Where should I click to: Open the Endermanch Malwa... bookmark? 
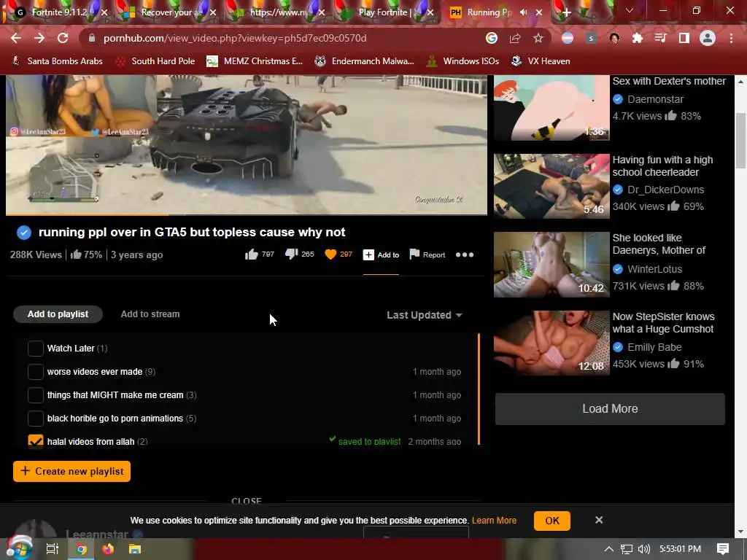click(365, 61)
